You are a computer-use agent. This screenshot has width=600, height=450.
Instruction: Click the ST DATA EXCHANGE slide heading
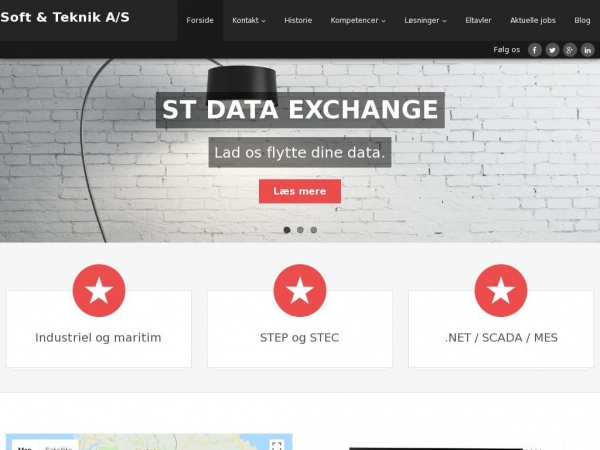tap(300, 110)
